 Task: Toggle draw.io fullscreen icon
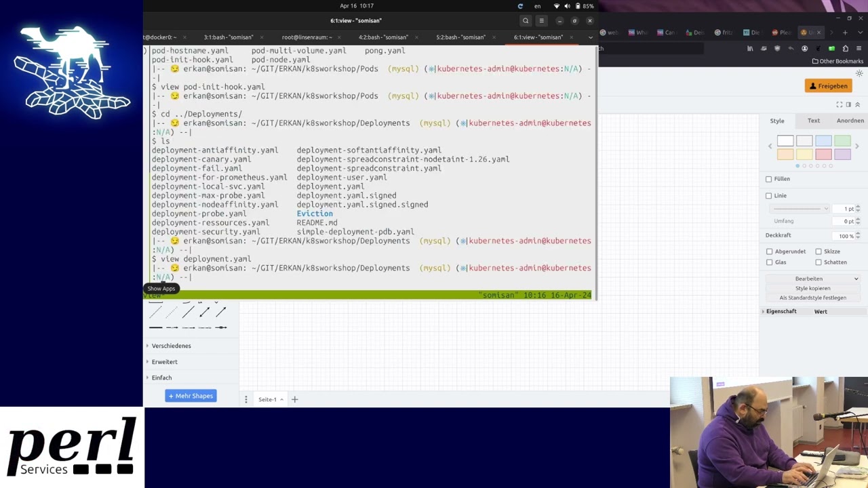(840, 104)
